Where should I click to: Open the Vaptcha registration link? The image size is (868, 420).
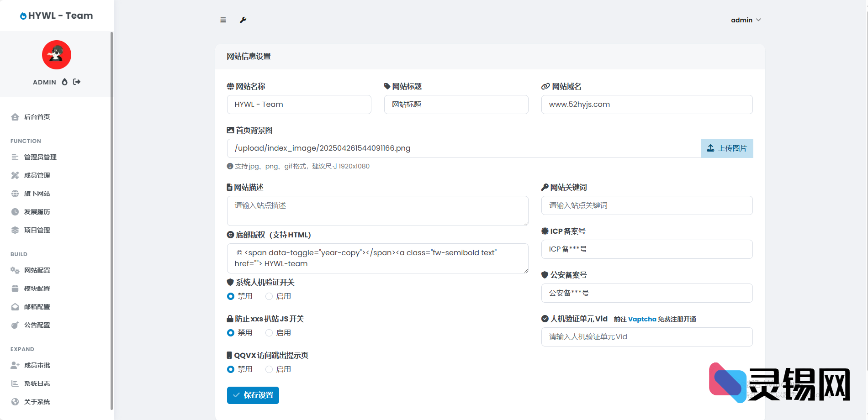point(642,319)
